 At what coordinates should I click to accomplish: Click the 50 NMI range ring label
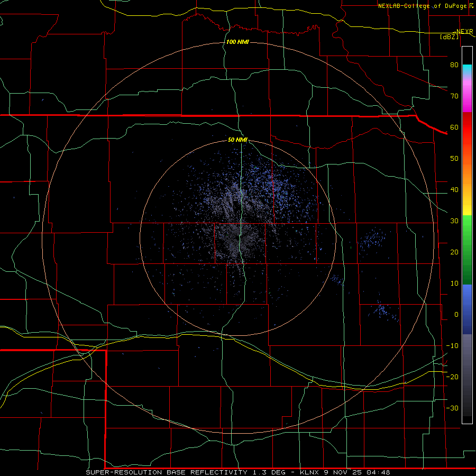(x=237, y=140)
